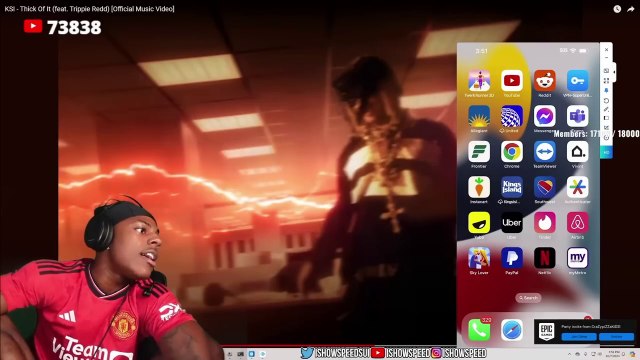Open the Frontier airline app
Screen dimensions: 640x360
pyautogui.click(x=479, y=151)
